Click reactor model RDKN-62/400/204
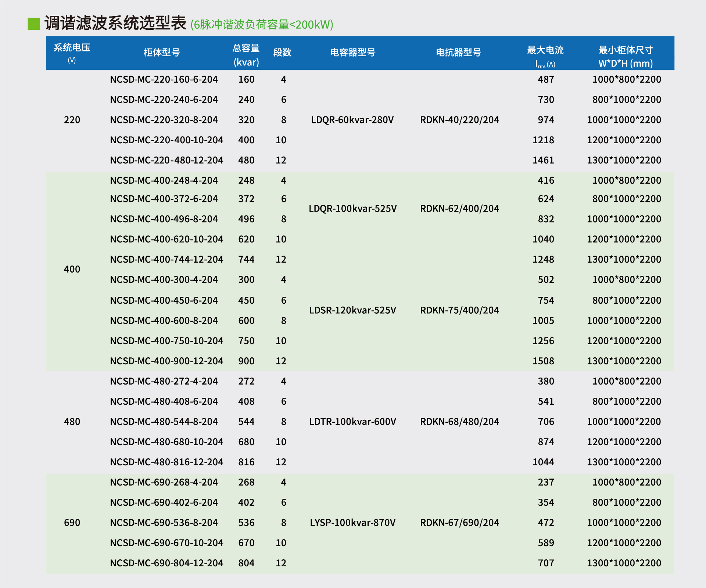The height and width of the screenshot is (588, 706). [459, 209]
